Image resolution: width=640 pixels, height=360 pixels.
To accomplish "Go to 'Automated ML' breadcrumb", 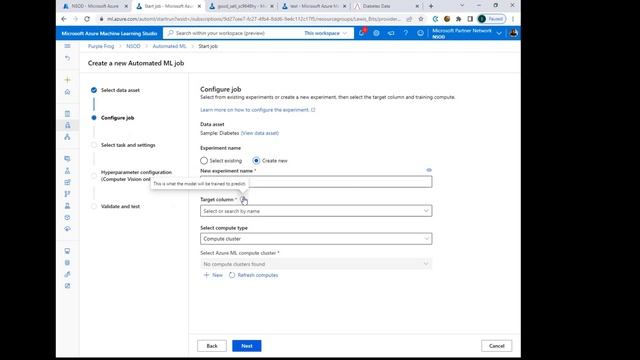I will click(169, 46).
